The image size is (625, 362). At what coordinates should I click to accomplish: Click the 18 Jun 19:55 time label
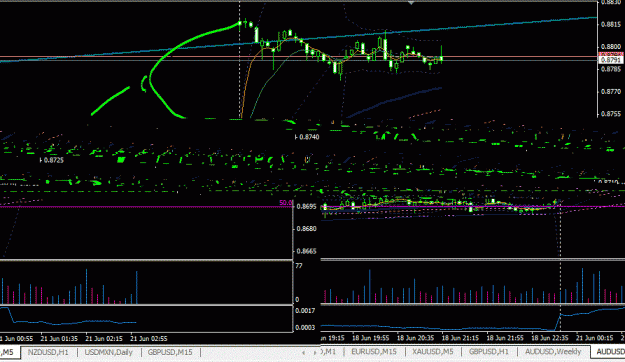coord(370,338)
